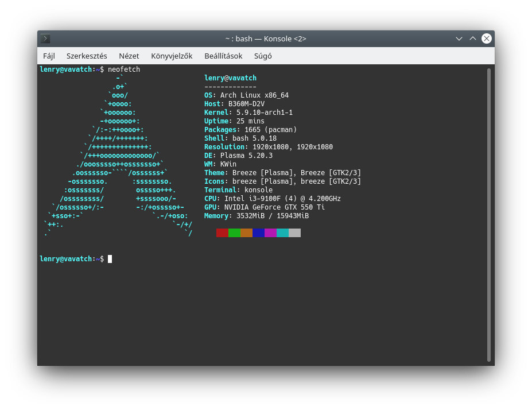Open the Nézet menu
Image resolution: width=532 pixels, height=410 pixels.
click(129, 56)
